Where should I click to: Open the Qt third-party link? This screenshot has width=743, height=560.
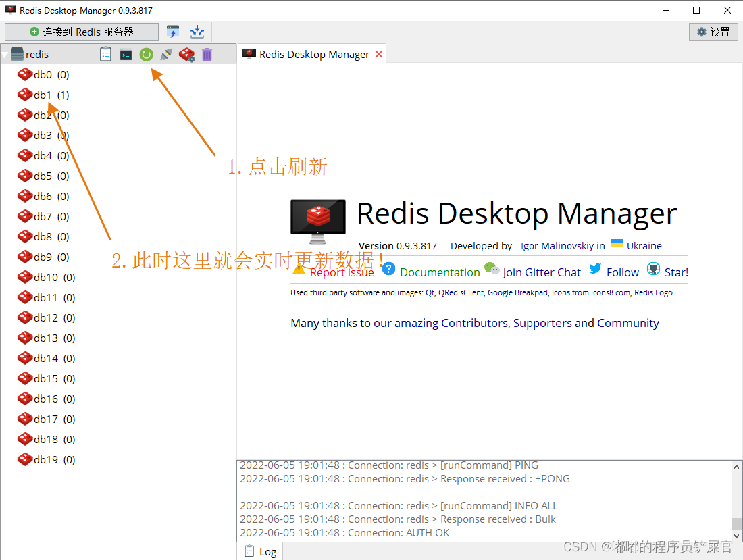tap(430, 292)
